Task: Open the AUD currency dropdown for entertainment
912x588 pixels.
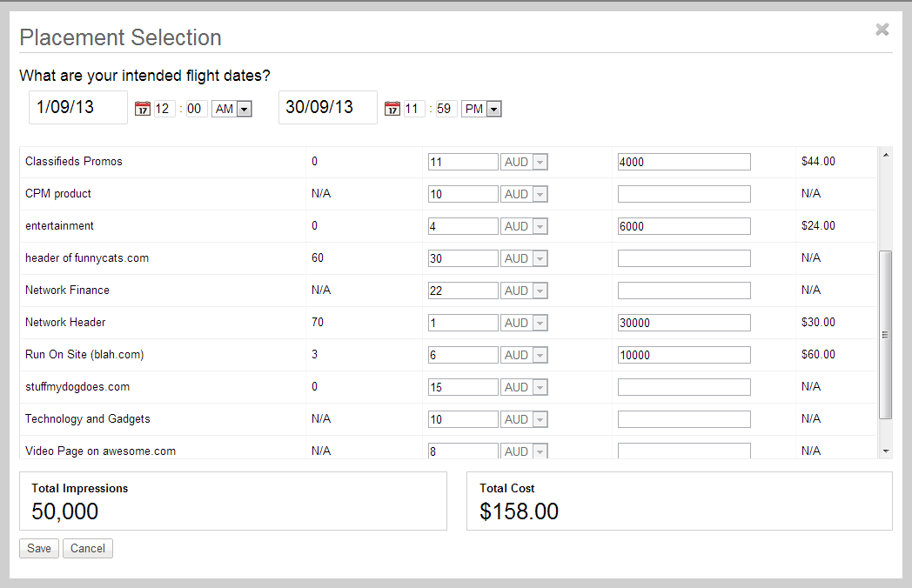Action: pos(524,226)
